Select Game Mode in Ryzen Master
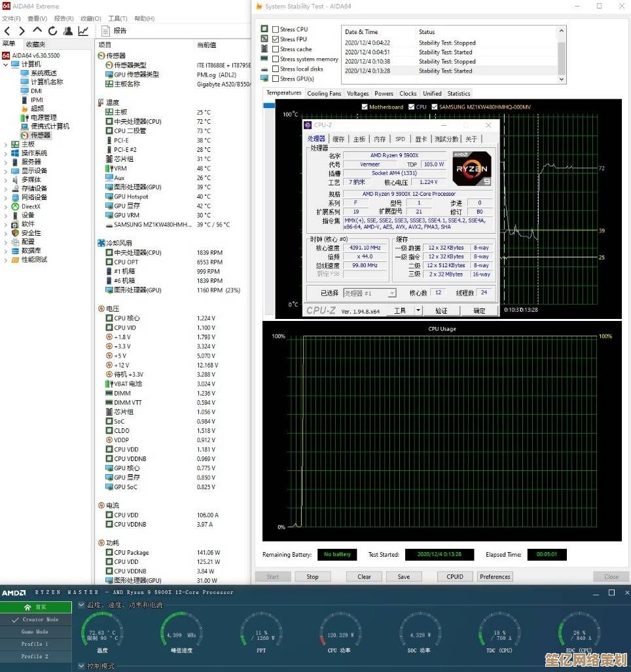 36,631
